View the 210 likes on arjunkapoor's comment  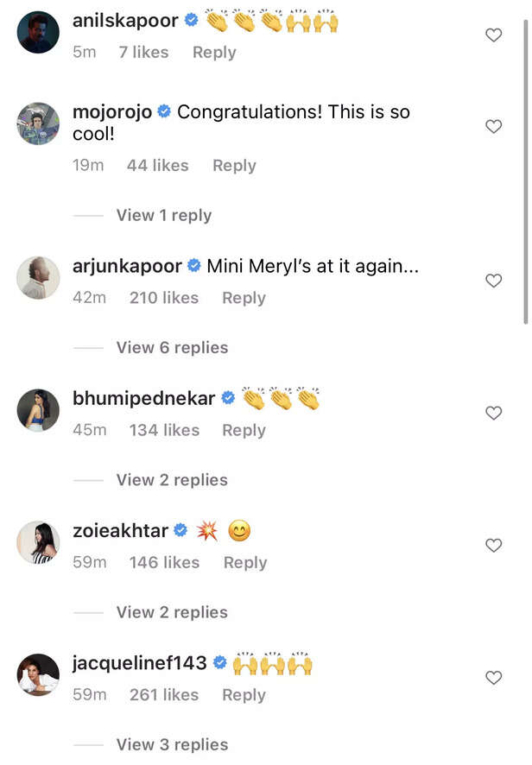point(164,297)
